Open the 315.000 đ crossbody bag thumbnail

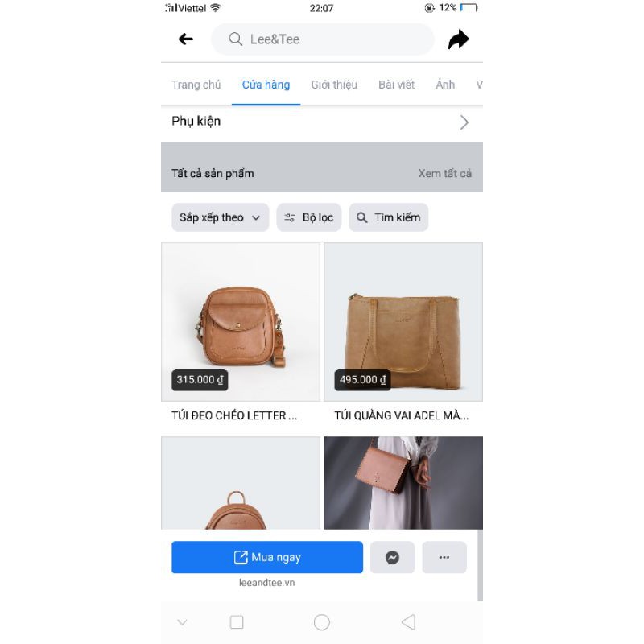point(241,322)
